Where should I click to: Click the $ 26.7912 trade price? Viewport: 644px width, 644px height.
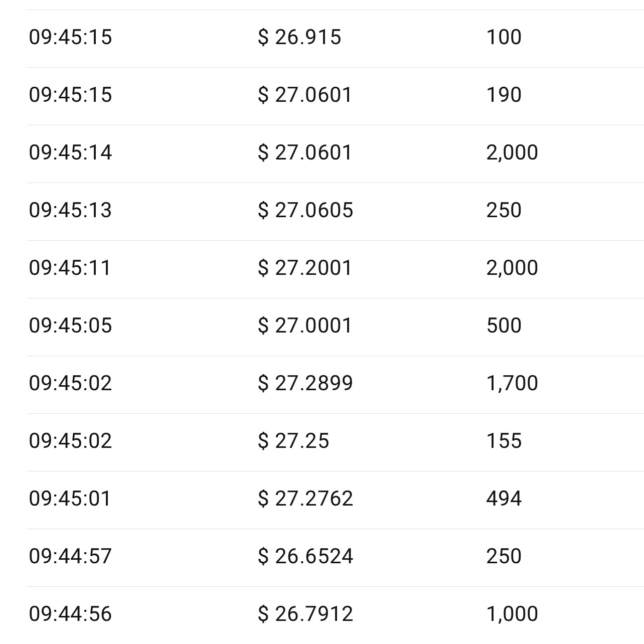[x=305, y=614]
